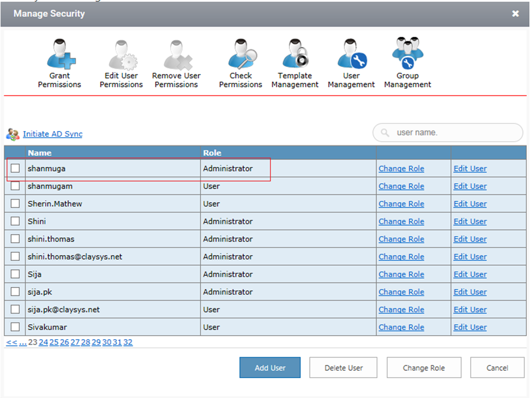Tick checkbox for sija.pk@claysys.net

tap(15, 310)
